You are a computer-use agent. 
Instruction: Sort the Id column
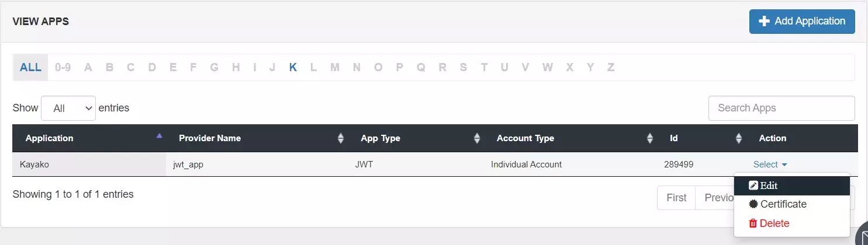pyautogui.click(x=739, y=139)
